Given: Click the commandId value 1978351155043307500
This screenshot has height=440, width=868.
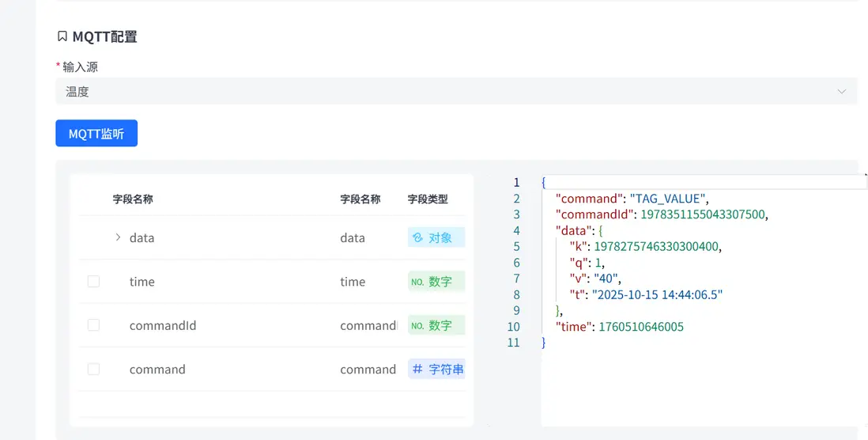Looking at the screenshot, I should tap(703, 214).
